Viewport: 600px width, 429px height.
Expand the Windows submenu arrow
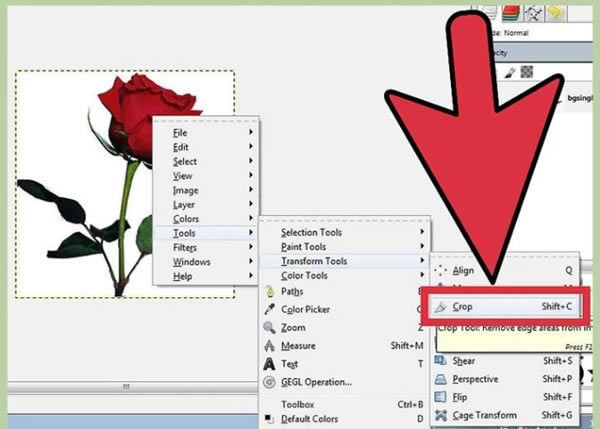251,261
